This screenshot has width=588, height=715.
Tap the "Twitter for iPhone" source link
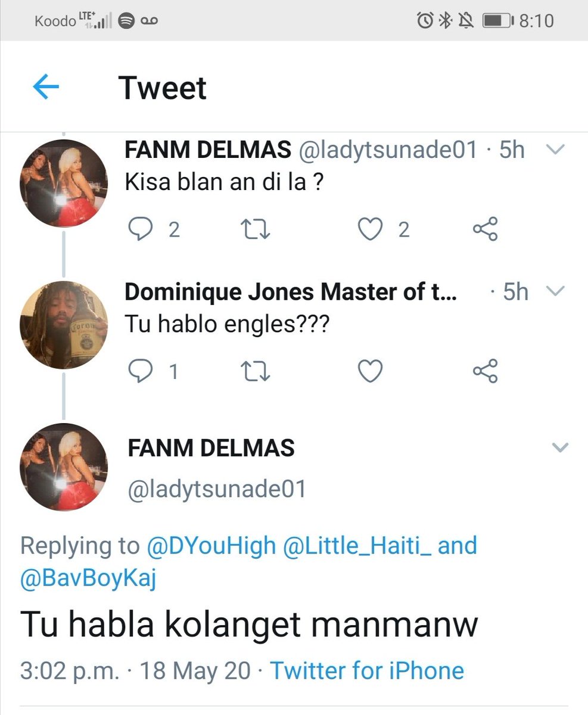click(x=367, y=670)
